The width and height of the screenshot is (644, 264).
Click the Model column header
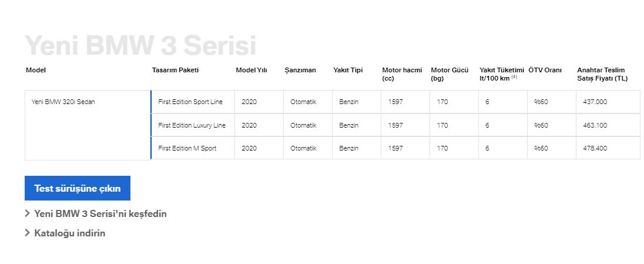click(36, 71)
